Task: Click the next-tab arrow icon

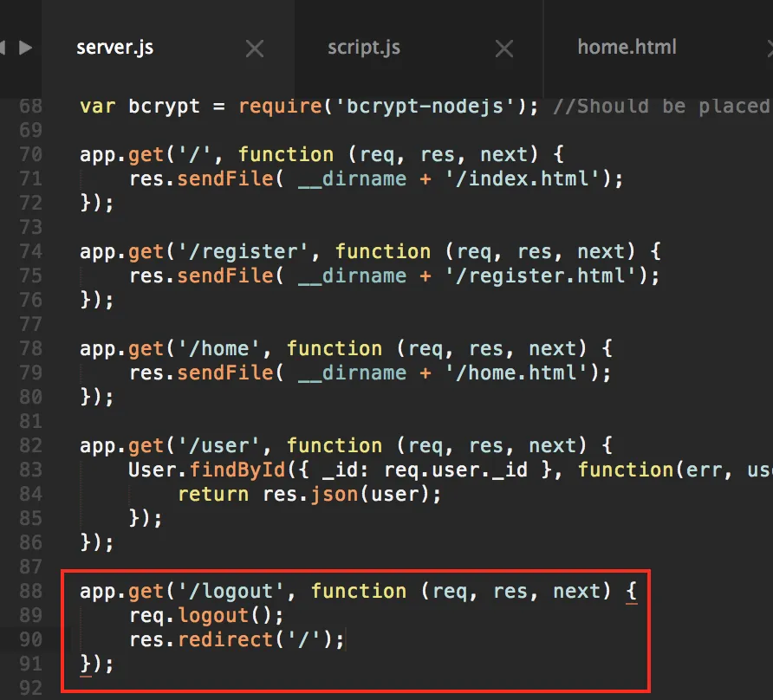Action: coord(26,48)
